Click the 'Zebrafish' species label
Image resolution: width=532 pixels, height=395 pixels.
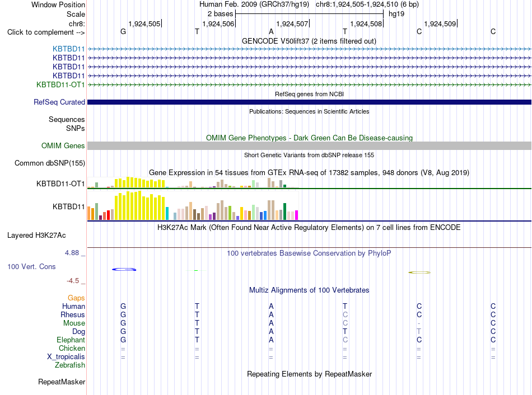click(70, 365)
